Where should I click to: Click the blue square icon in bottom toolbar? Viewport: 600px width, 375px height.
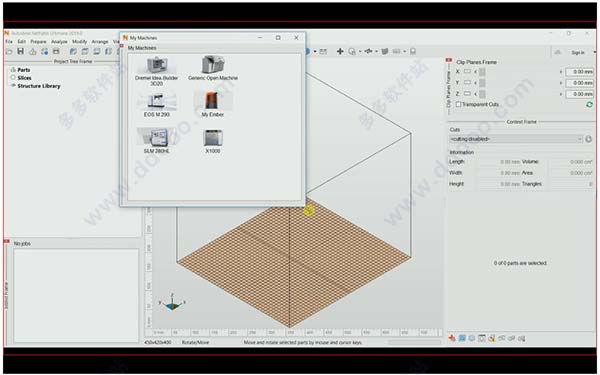(462, 338)
